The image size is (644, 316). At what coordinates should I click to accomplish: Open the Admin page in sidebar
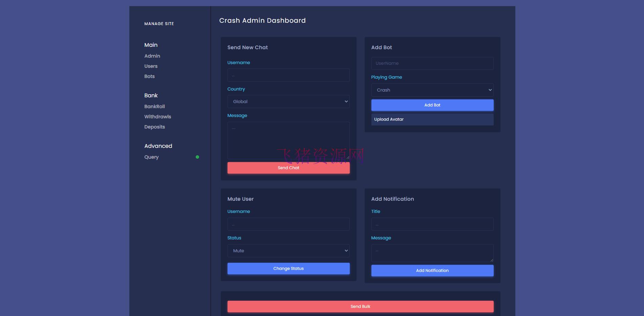click(152, 56)
